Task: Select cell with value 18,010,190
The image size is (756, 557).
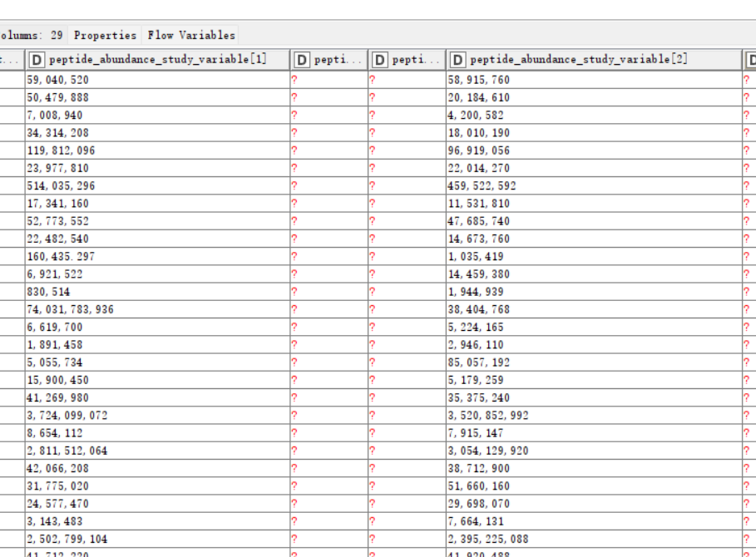Action: (x=594, y=132)
